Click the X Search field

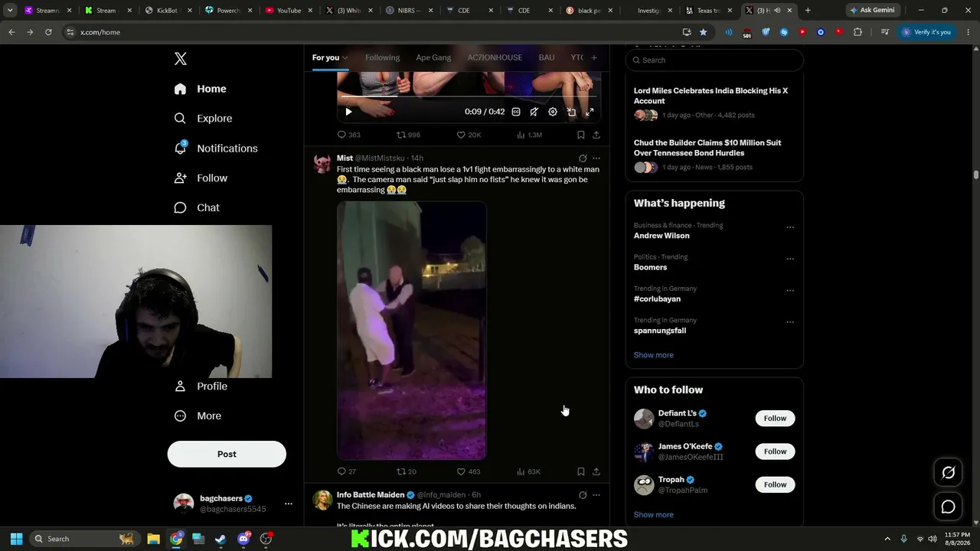pos(714,60)
